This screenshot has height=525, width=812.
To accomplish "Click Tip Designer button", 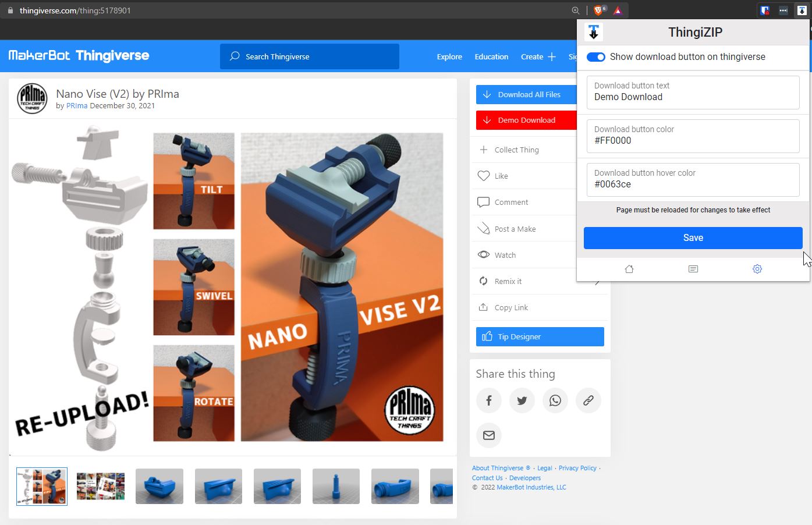I will 540,336.
